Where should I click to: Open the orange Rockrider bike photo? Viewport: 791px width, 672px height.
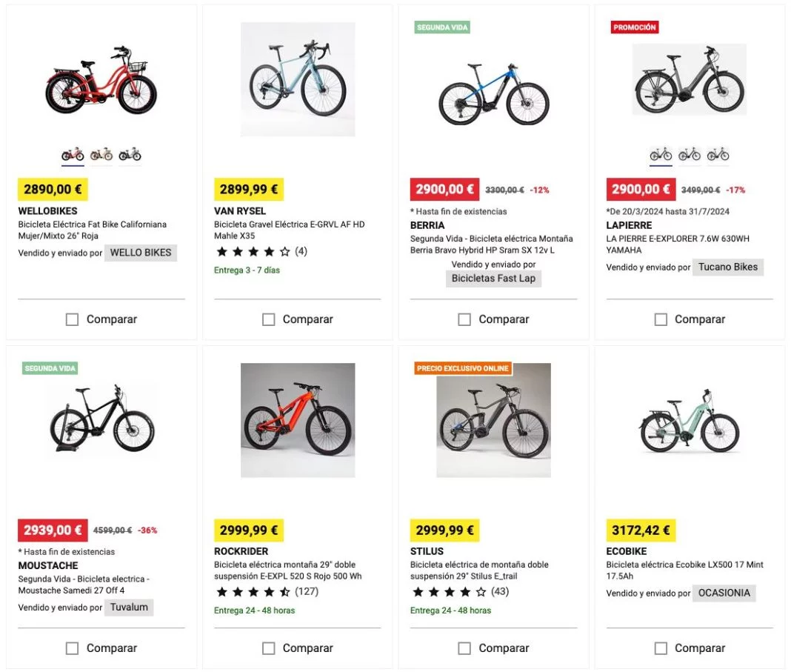[298, 420]
